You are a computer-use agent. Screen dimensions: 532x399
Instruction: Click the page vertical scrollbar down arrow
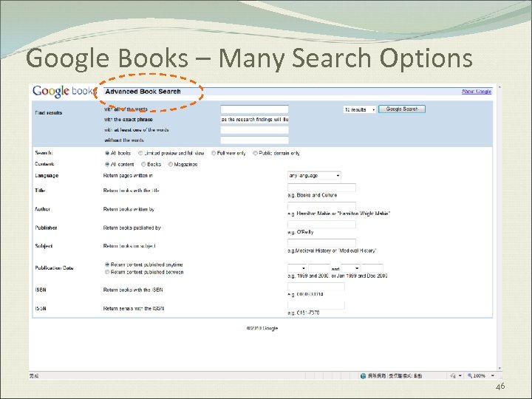tap(499, 368)
